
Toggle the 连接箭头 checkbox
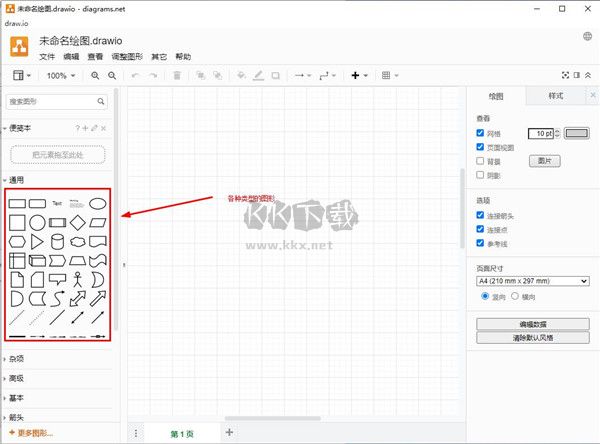point(480,215)
